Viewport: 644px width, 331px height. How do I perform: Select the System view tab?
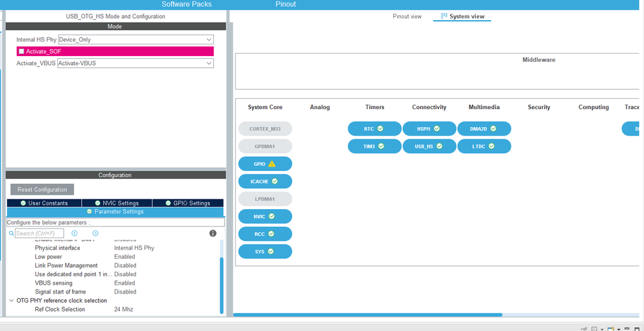pyautogui.click(x=462, y=16)
